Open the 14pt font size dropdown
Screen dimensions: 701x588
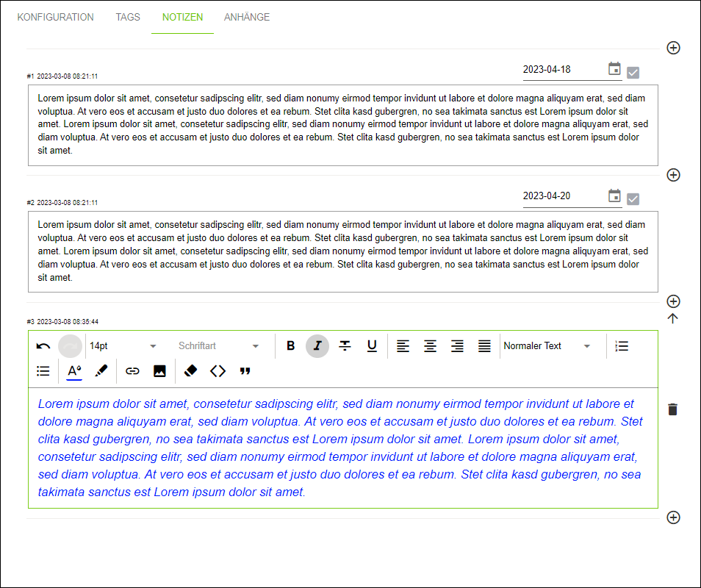[123, 346]
